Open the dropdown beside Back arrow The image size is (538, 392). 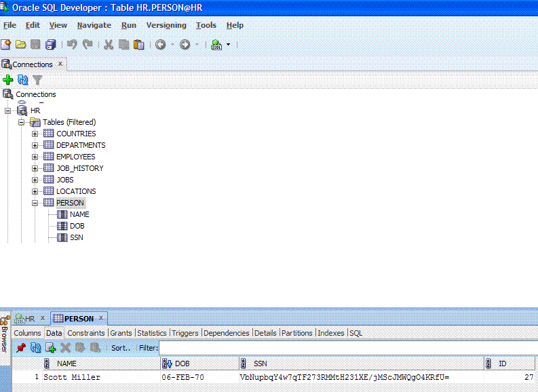(172, 45)
